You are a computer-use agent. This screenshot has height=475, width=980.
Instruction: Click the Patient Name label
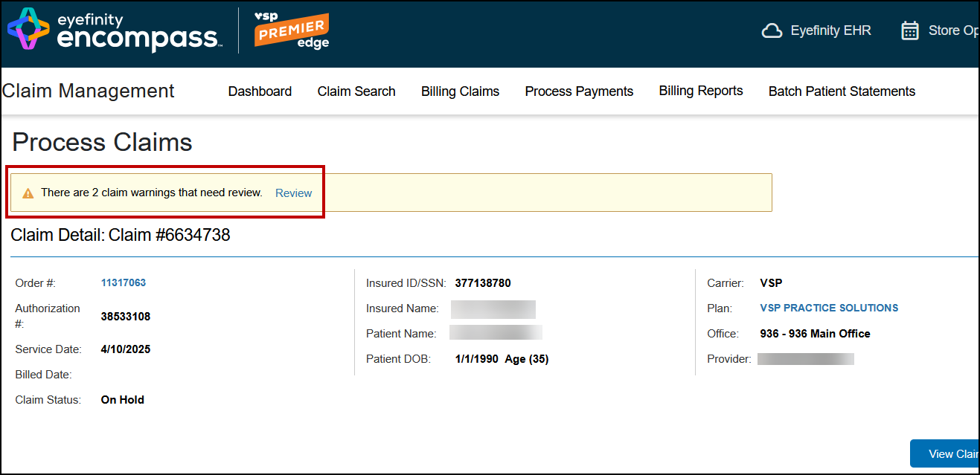point(401,334)
